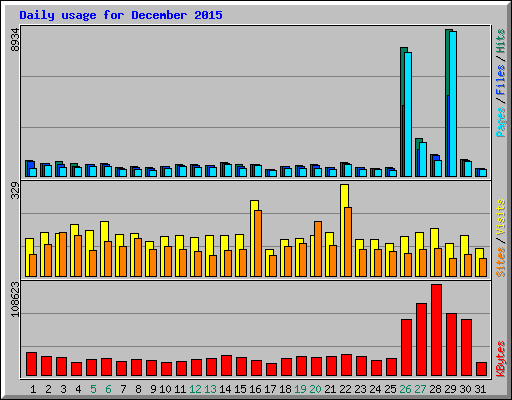The width and height of the screenshot is (512, 400).
Task: Click the day 10 axis label
Action: [x=165, y=389]
